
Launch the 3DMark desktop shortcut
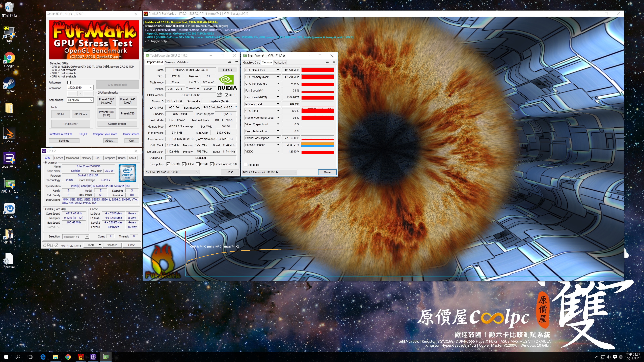[x=9, y=135]
